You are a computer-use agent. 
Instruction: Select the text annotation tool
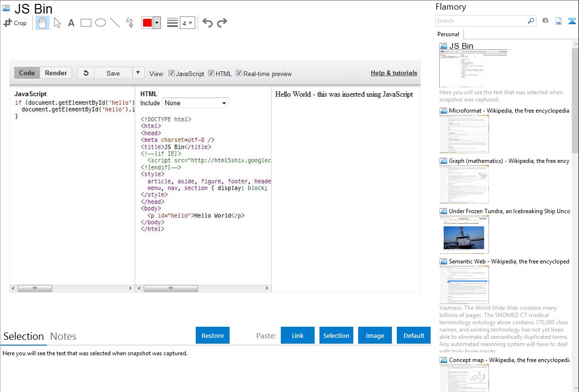point(71,23)
